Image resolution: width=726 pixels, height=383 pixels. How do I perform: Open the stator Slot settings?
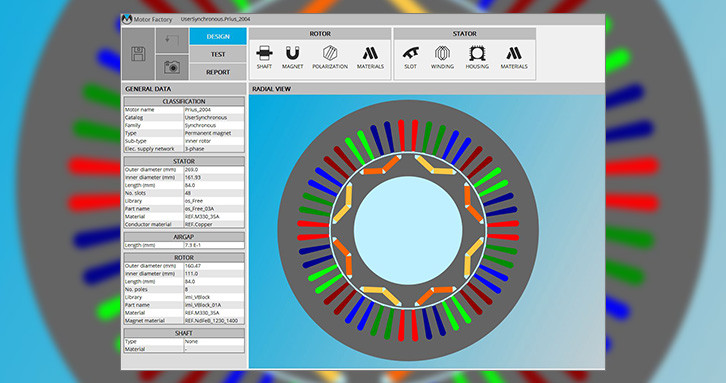tap(410, 57)
